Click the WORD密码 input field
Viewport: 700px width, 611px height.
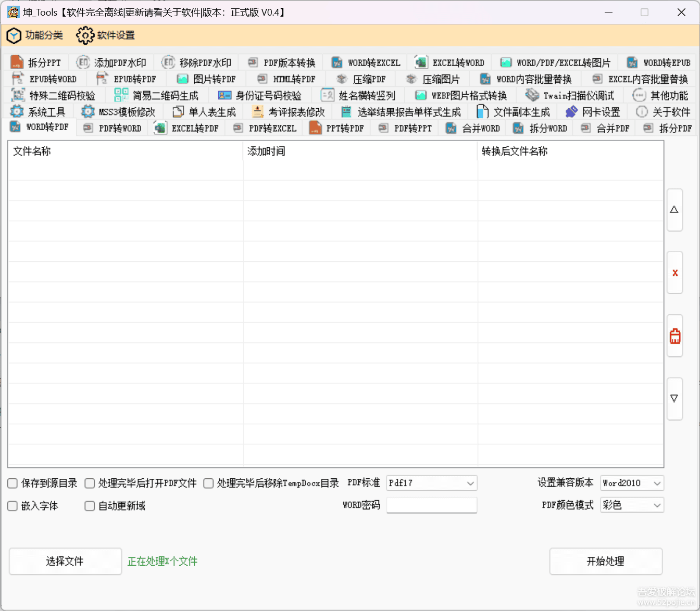coord(431,505)
